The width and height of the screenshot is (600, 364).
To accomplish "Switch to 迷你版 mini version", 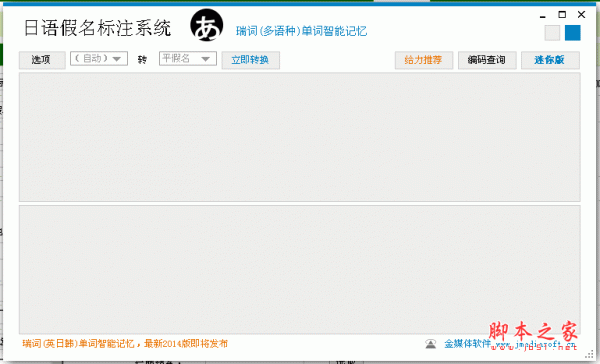I will pyautogui.click(x=550, y=60).
